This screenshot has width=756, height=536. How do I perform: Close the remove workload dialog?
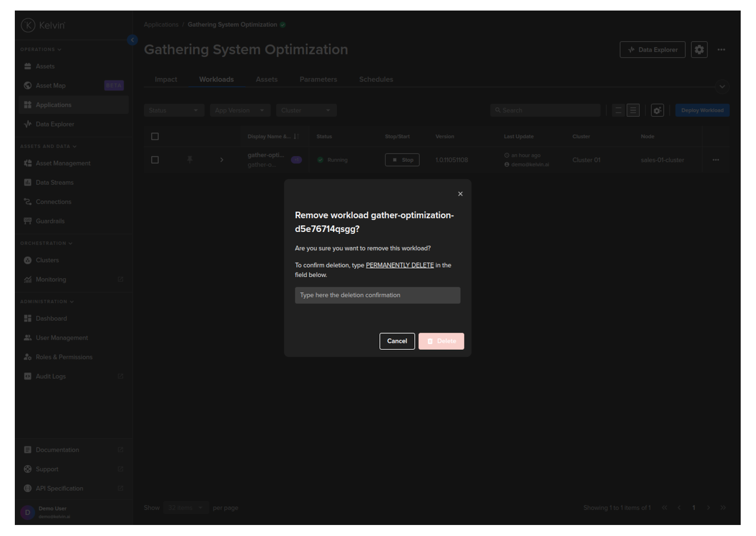pyautogui.click(x=460, y=194)
